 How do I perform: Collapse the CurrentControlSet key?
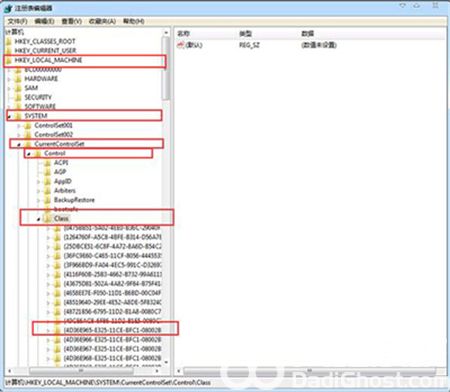click(19, 144)
